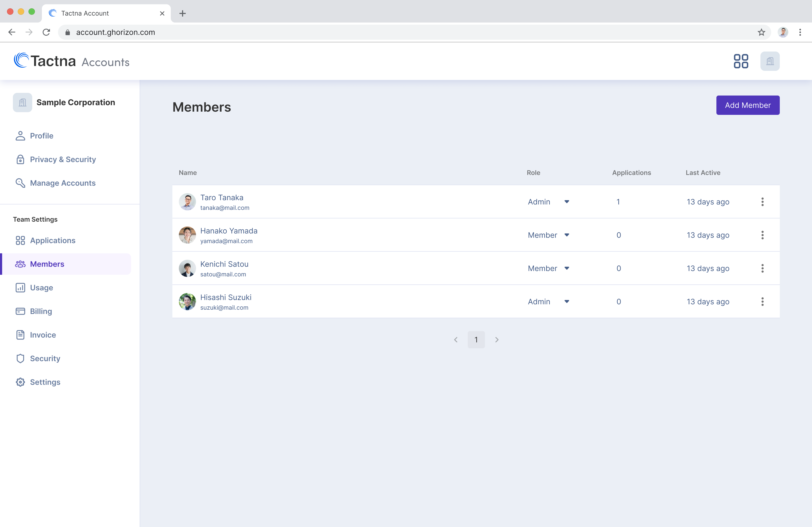The width and height of the screenshot is (812, 527).
Task: Open the actions menu for Hanako Yamada
Action: point(763,235)
